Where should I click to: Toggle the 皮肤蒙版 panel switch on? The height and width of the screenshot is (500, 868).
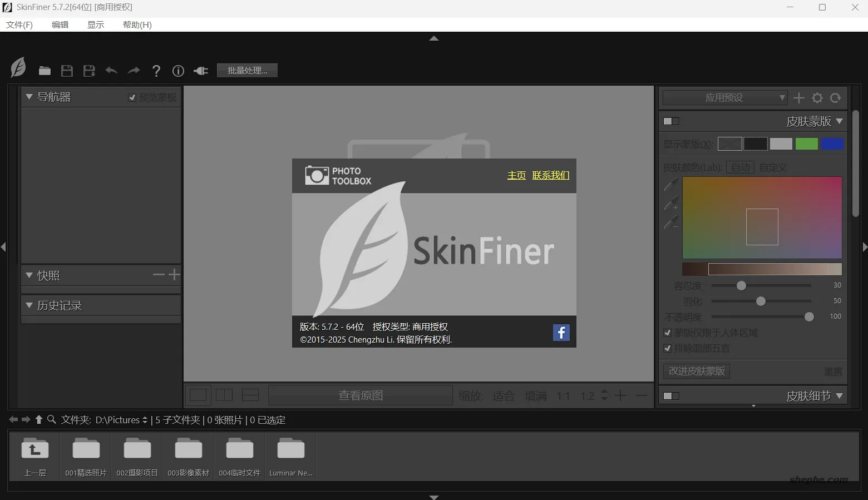point(671,121)
